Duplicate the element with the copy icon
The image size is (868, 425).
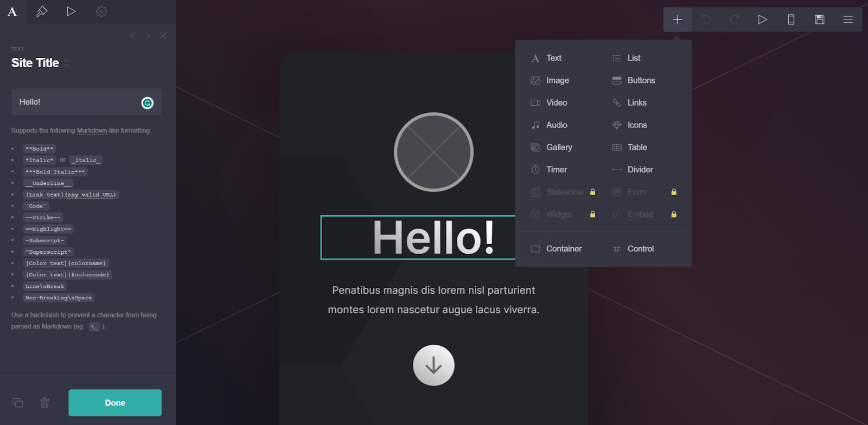18,403
